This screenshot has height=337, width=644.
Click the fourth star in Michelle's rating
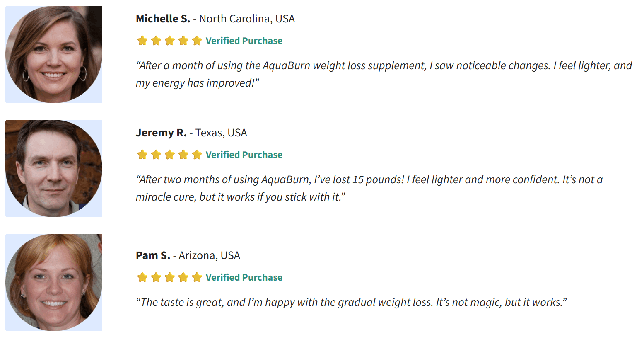coord(183,41)
